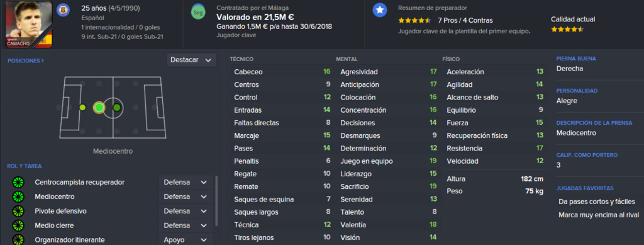Open the Destacar dropdown
This screenshot has width=644, height=245.
[191, 60]
